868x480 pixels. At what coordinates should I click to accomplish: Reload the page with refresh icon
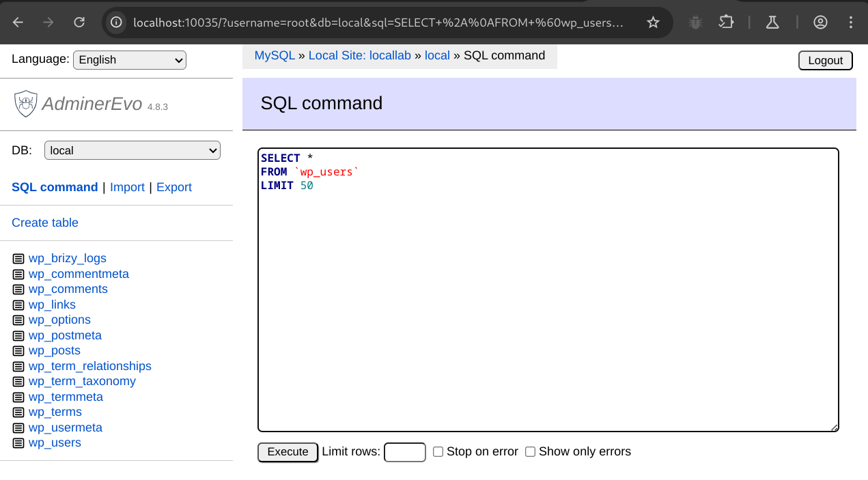point(79,23)
